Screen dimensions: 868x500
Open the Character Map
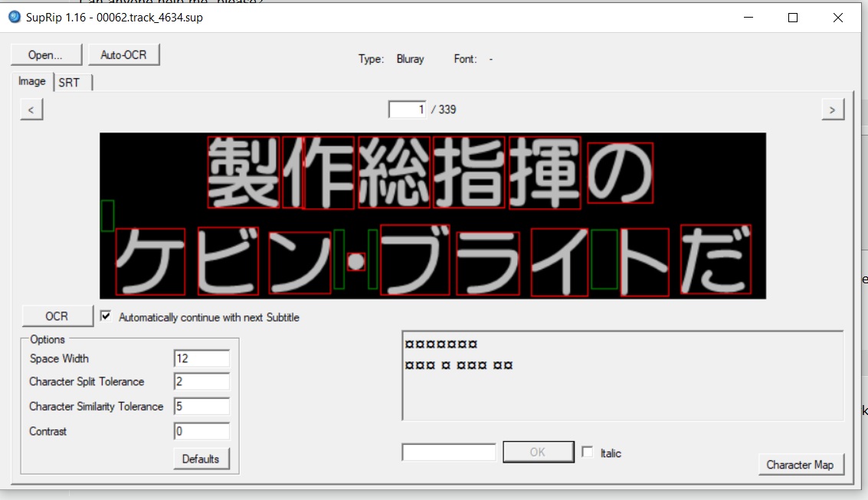pos(800,465)
